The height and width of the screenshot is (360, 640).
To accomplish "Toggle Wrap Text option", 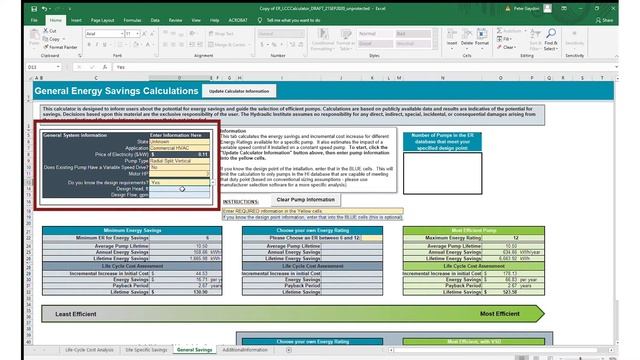I will (221, 34).
